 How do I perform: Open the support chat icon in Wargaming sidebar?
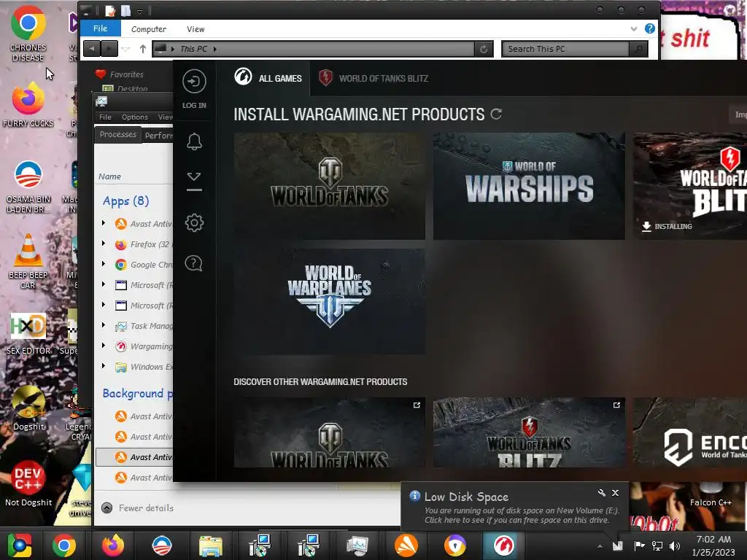pyautogui.click(x=194, y=262)
